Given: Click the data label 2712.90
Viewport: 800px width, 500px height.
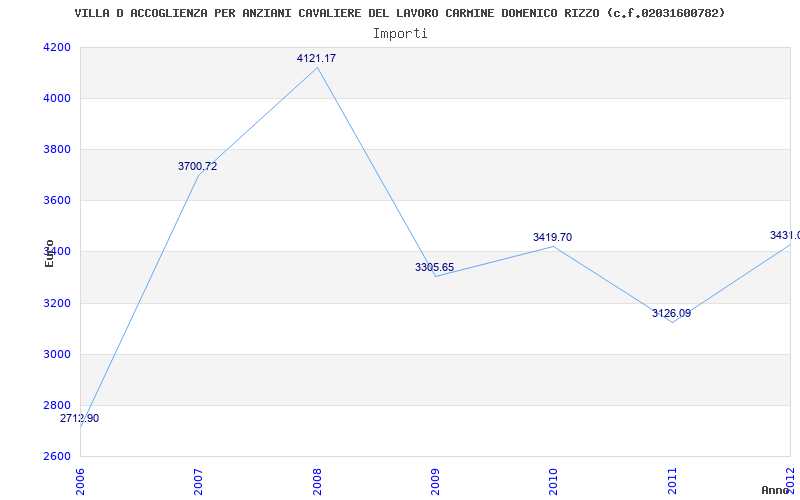Looking at the screenshot, I should 80,418.
